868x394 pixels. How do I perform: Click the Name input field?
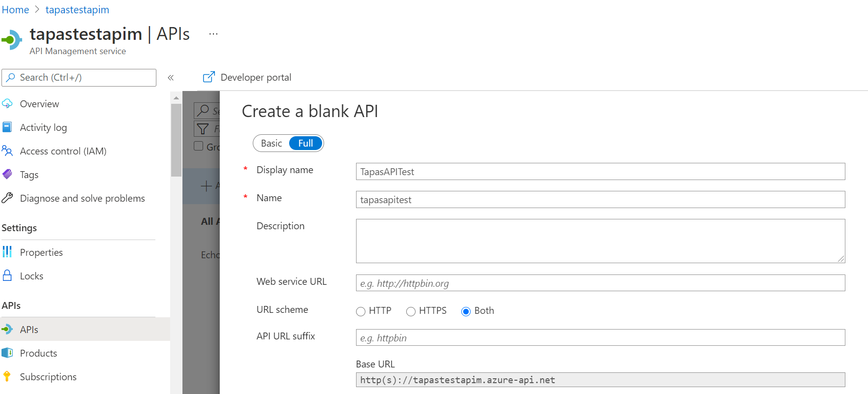point(600,200)
